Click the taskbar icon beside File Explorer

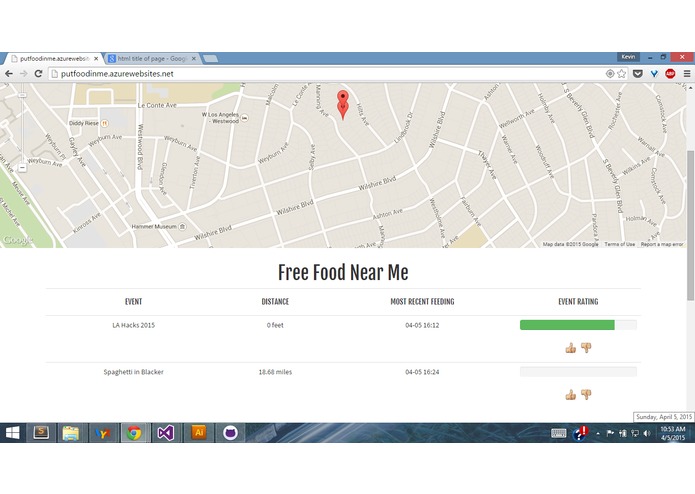tap(103, 433)
